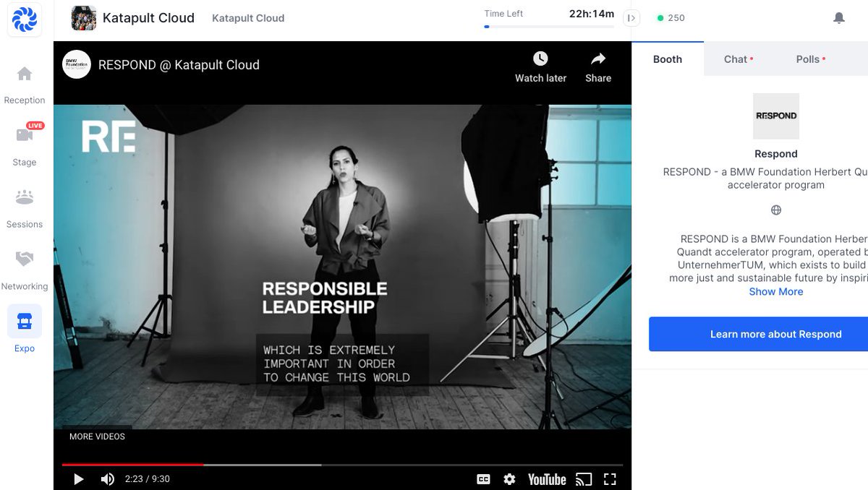Open the RESPOND @ Katapult Cloud video title

pyautogui.click(x=179, y=65)
